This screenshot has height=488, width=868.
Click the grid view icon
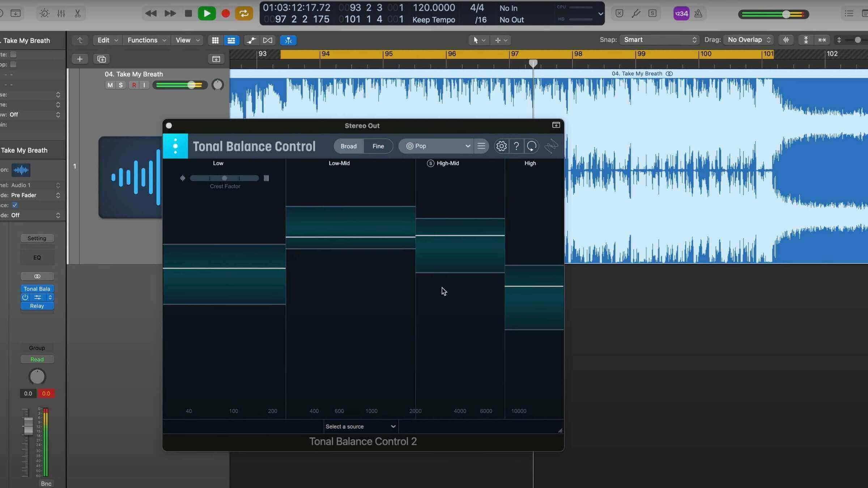(x=215, y=40)
